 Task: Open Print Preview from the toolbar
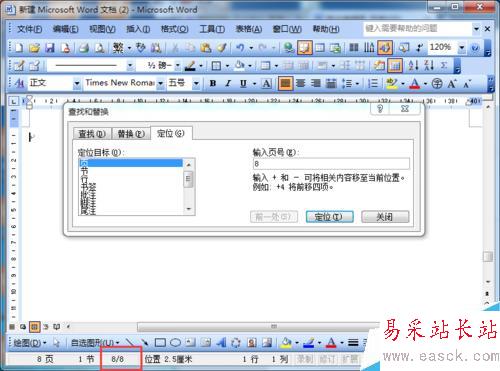tap(99, 48)
